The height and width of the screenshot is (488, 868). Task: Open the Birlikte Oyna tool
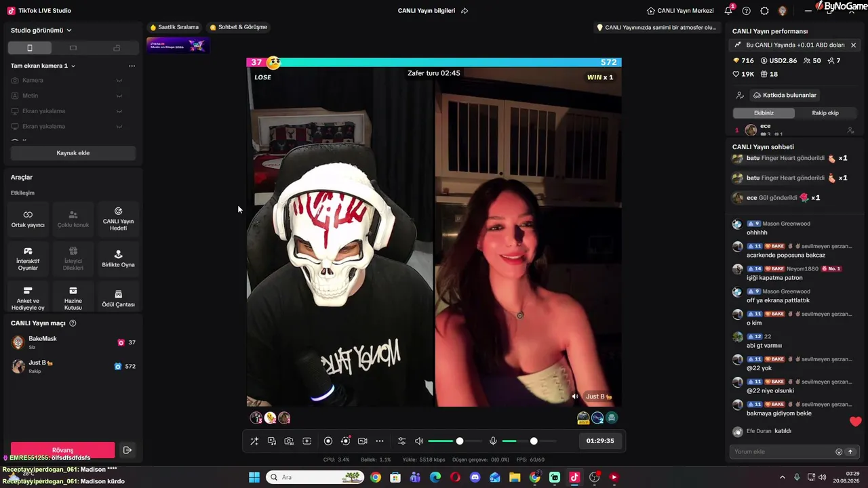(118, 259)
